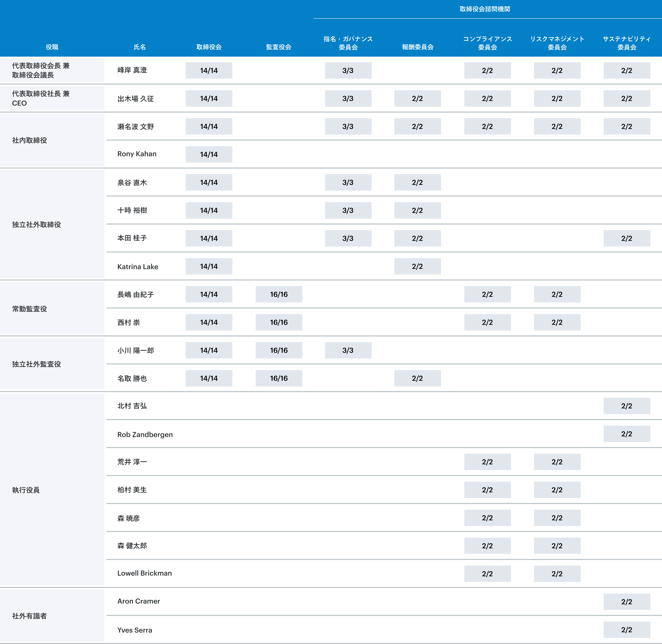Select Lowell Brickman's name cell
Image resolution: width=662 pixels, height=644 pixels.
(144, 573)
